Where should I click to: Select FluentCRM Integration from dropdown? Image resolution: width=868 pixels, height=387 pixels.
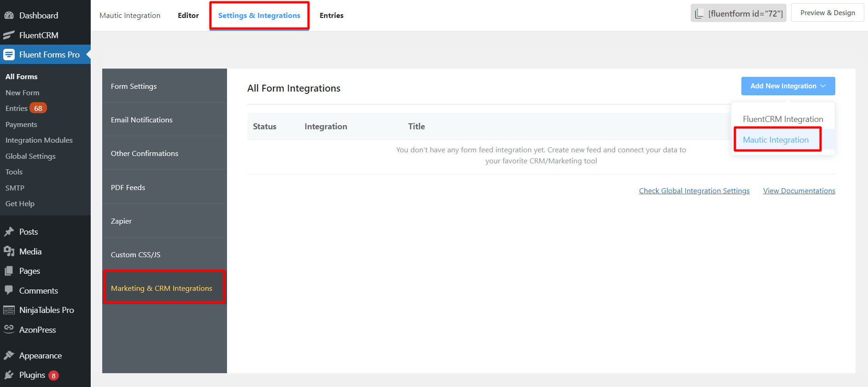point(783,119)
